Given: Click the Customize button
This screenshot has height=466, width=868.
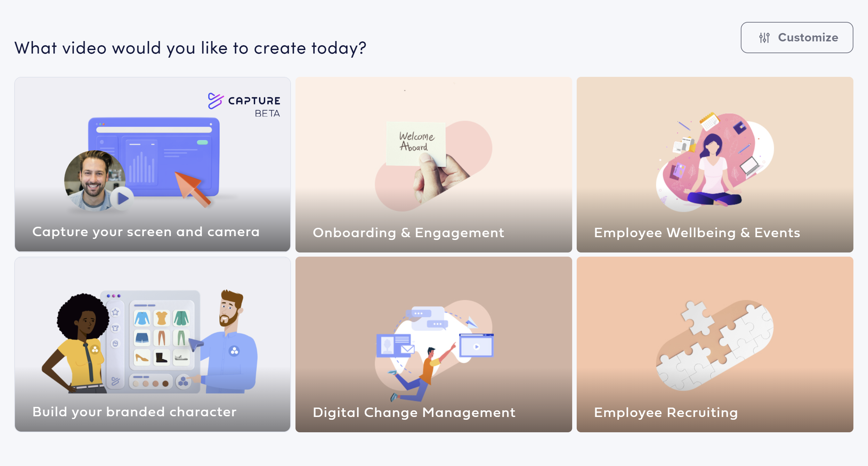Looking at the screenshot, I should [x=796, y=38].
